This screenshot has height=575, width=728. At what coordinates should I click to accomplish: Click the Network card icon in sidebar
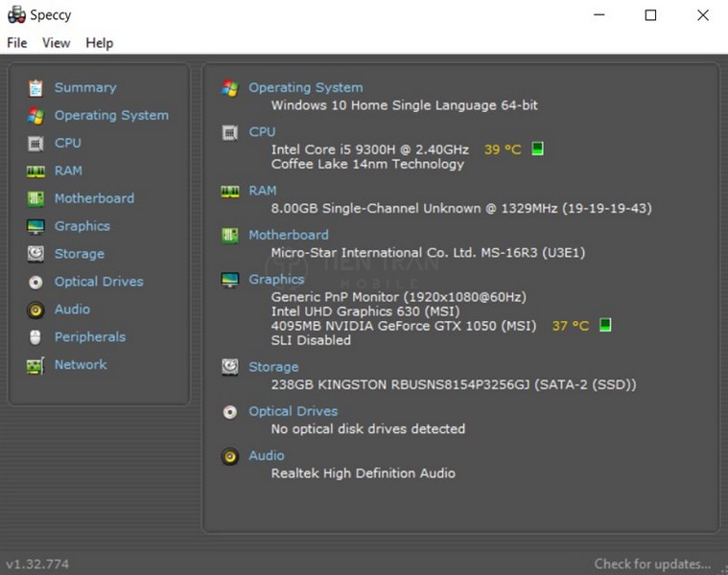35,365
